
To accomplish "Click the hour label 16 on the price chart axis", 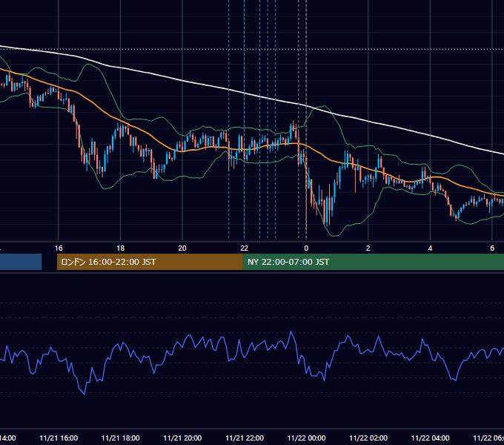I will pos(59,248).
